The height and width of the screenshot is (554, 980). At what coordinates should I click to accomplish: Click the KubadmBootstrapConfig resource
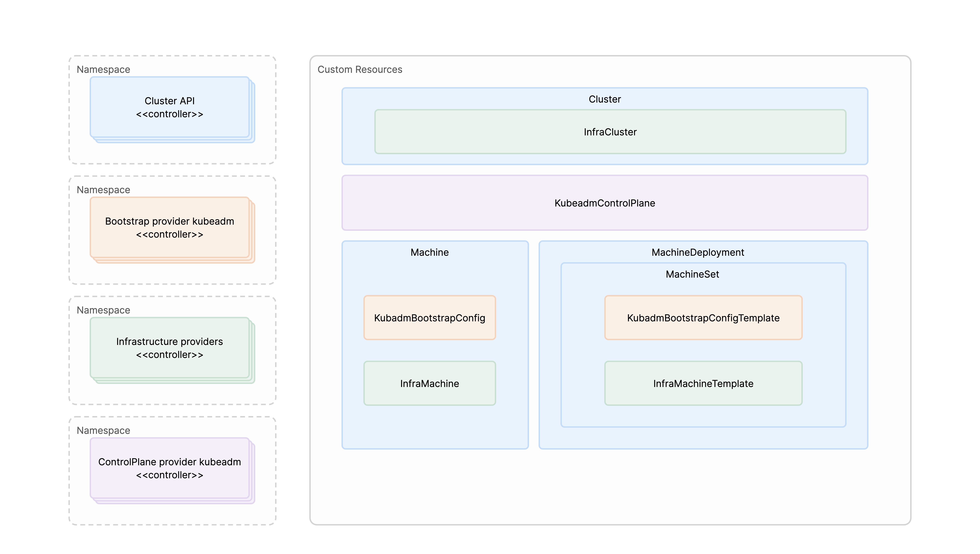429,317
